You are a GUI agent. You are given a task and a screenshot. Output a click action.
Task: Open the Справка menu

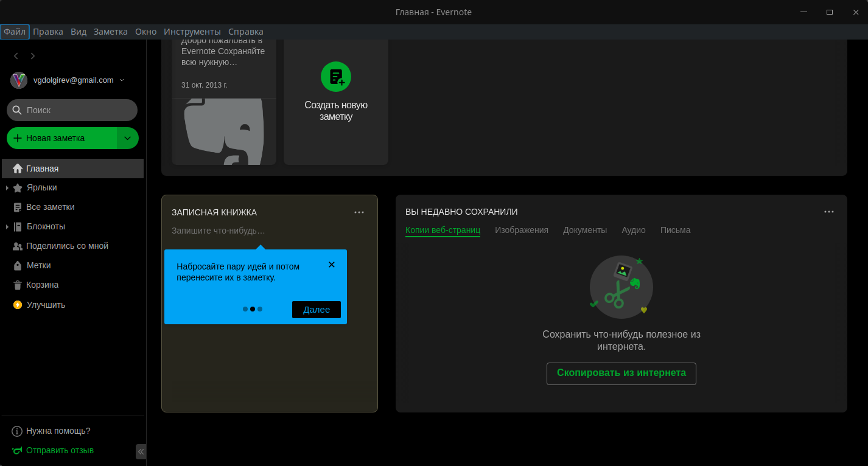pyautogui.click(x=246, y=32)
